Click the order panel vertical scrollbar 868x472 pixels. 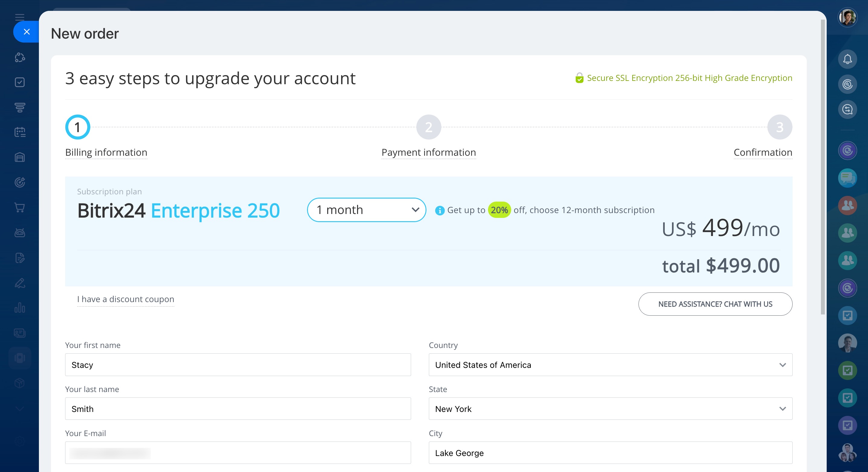click(x=822, y=167)
